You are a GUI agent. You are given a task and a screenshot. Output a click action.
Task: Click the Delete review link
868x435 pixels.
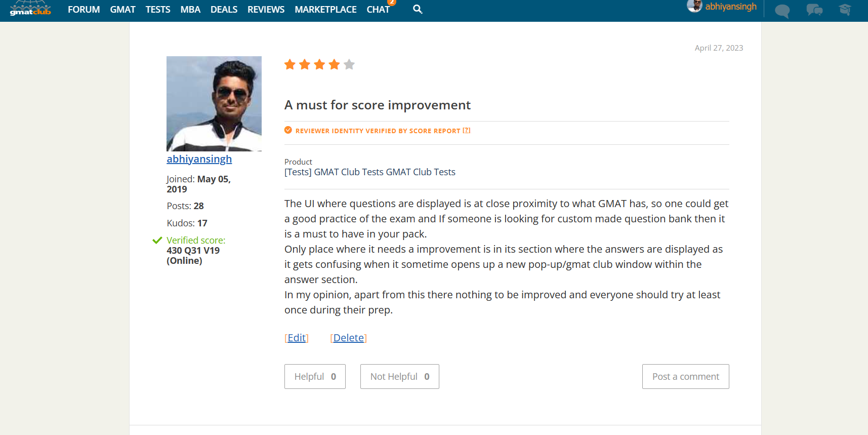tap(348, 338)
